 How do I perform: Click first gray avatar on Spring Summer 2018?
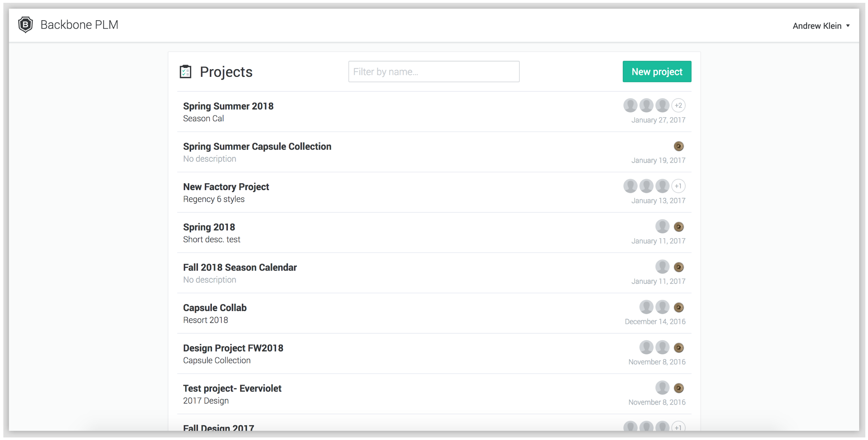point(630,106)
